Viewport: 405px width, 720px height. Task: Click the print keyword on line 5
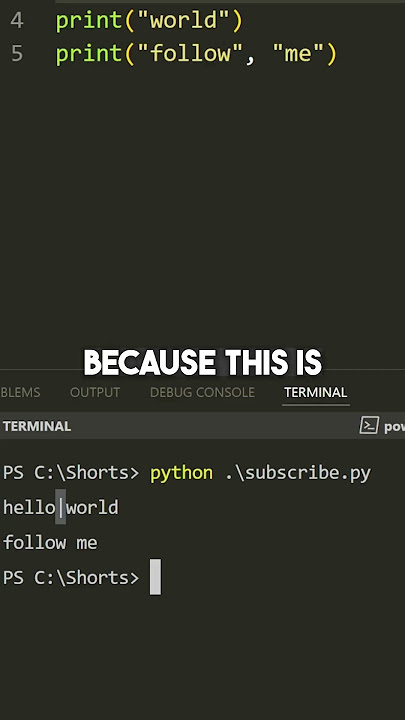90,54
